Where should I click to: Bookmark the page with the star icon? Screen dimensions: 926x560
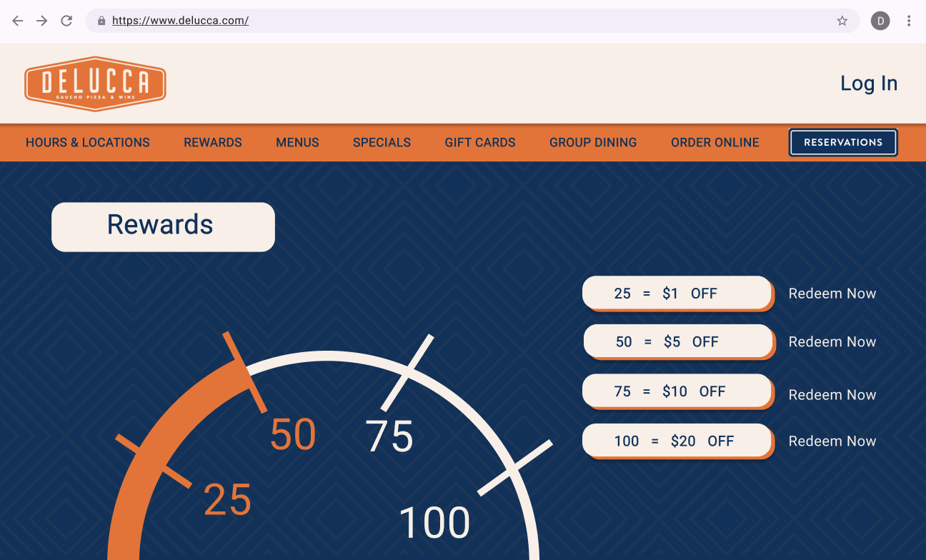(x=842, y=21)
